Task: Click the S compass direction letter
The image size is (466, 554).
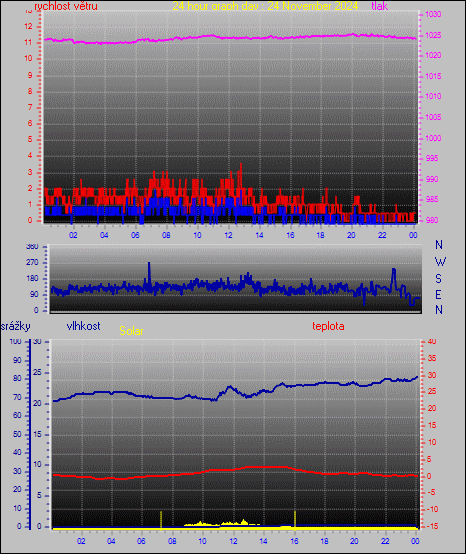Action: click(x=438, y=279)
